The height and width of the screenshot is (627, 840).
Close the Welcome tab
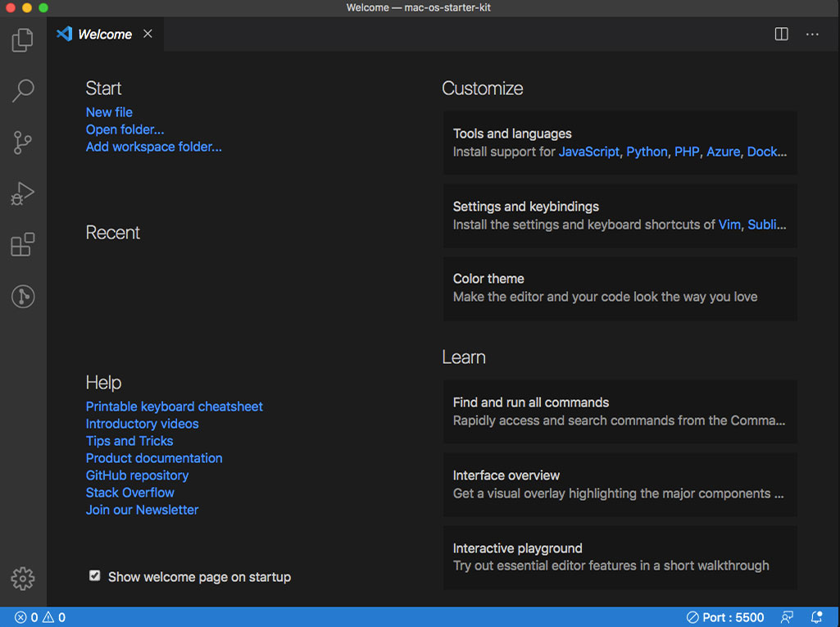tap(147, 34)
